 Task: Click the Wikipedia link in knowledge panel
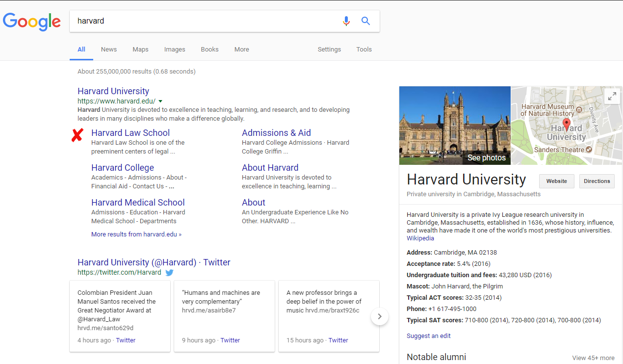pos(420,238)
